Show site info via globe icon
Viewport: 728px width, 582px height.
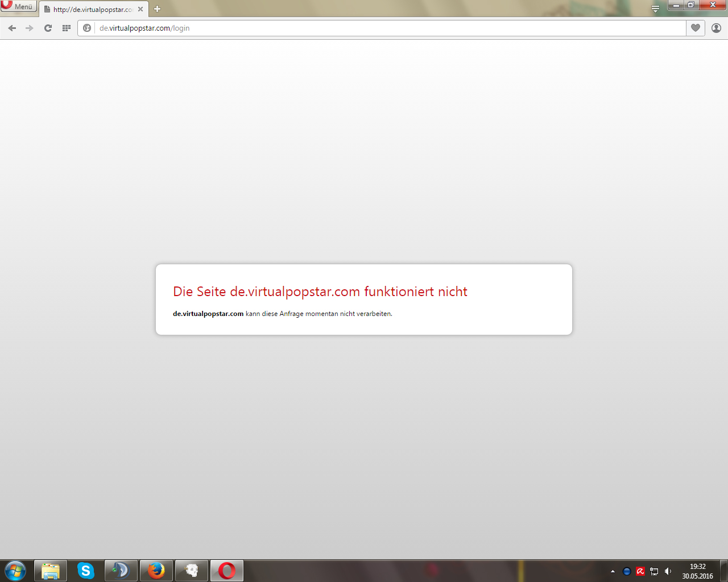(x=87, y=28)
